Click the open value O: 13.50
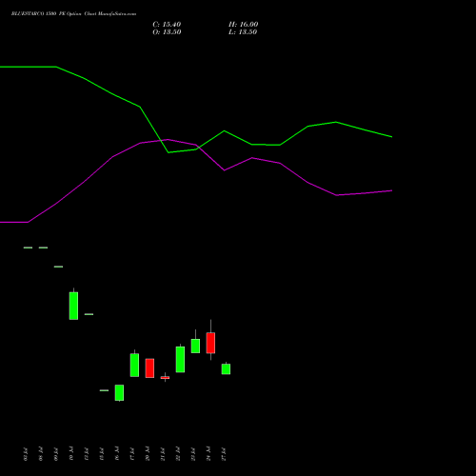 pyautogui.click(x=167, y=32)
